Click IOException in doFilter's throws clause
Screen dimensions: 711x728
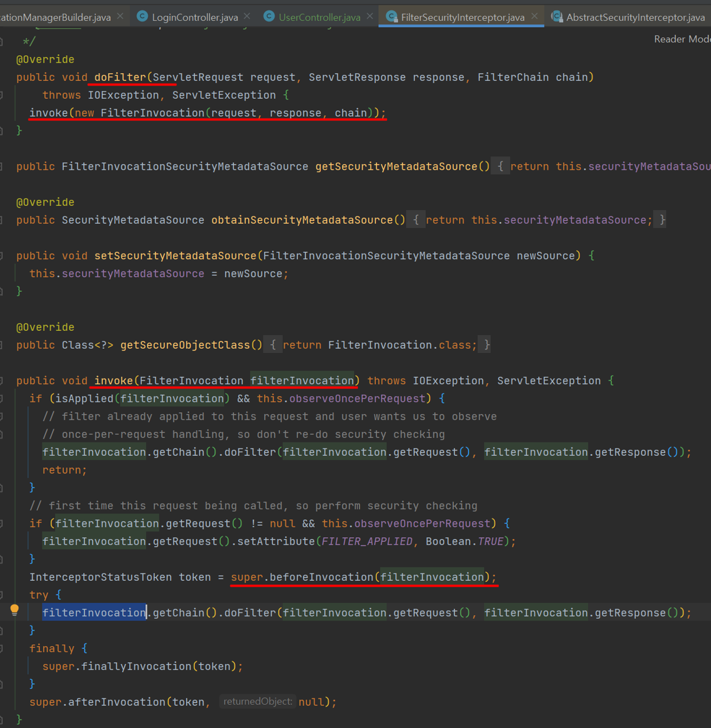(x=123, y=95)
